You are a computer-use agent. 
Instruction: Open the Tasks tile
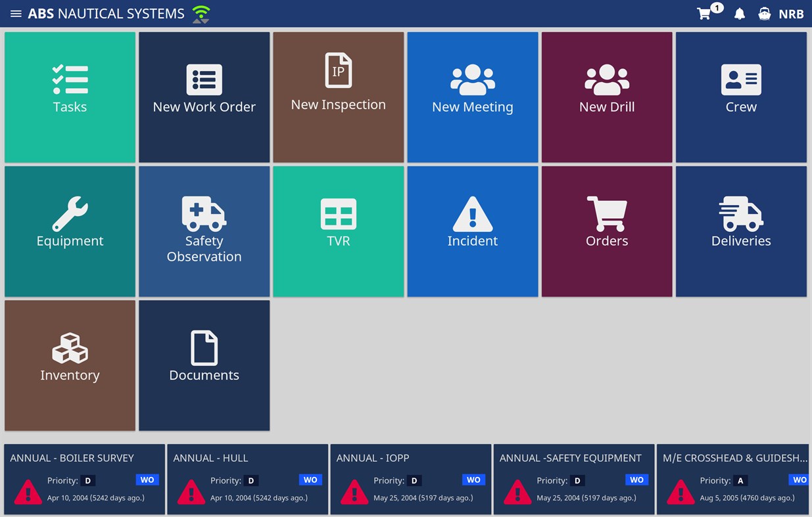(x=70, y=97)
